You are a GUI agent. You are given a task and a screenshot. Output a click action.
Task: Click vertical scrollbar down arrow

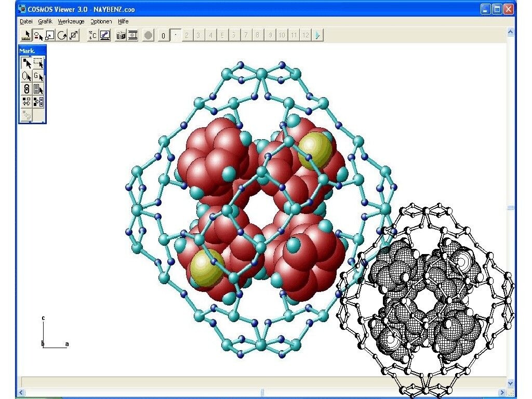click(511, 383)
